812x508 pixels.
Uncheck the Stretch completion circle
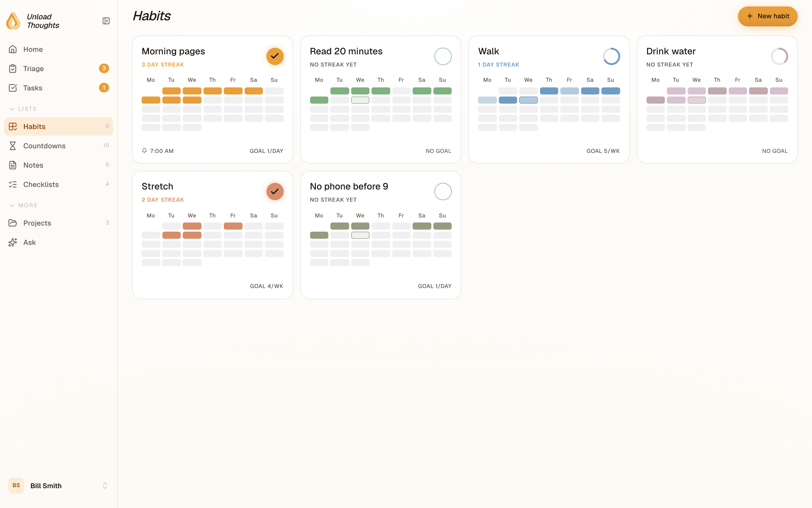pyautogui.click(x=275, y=192)
